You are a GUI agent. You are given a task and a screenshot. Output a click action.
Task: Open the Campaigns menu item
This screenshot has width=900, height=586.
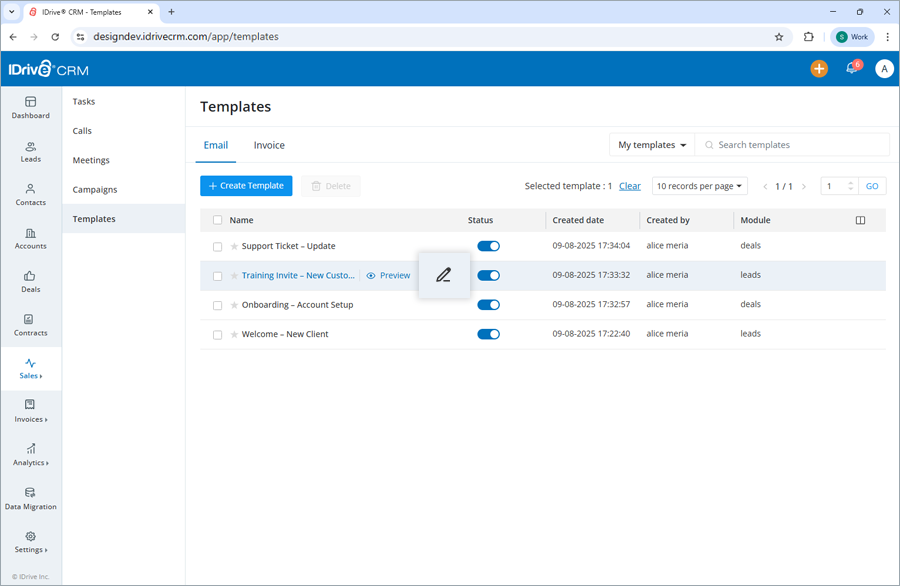click(94, 189)
